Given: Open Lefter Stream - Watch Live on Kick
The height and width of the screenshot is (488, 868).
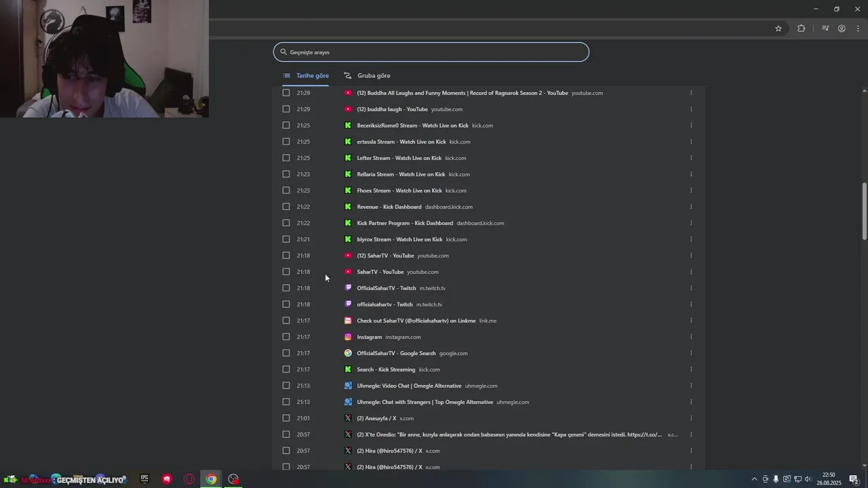Looking at the screenshot, I should pos(399,158).
